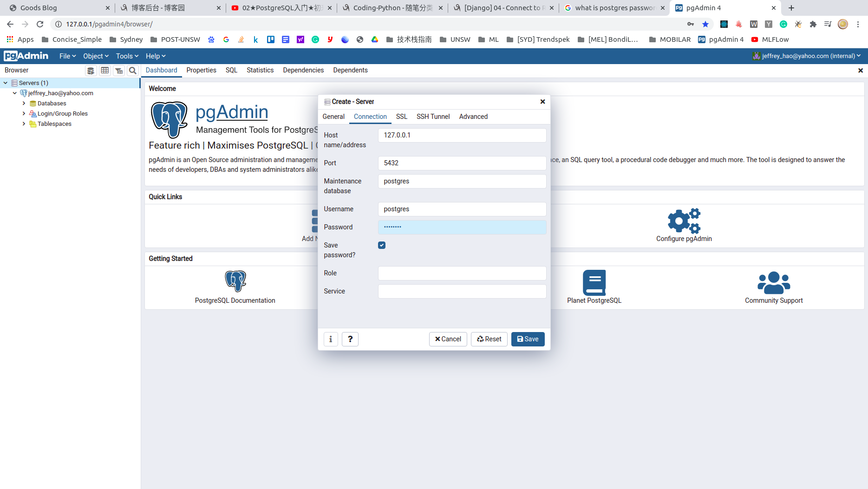Open the Apps bookmarks shortcut

(20, 39)
